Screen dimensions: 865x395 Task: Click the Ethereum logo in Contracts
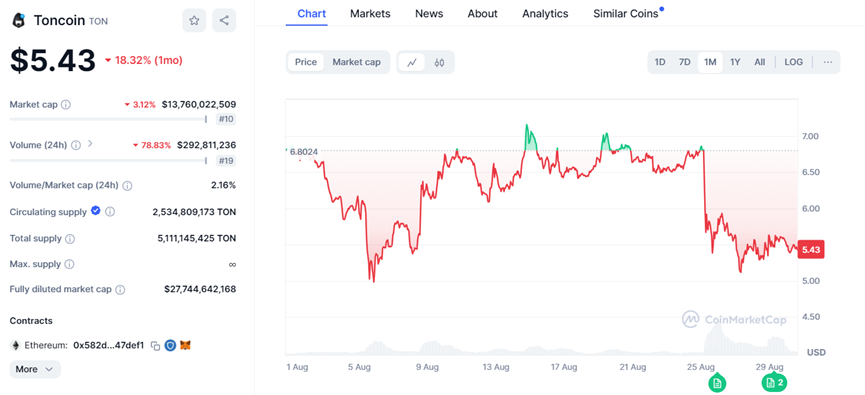click(x=15, y=345)
